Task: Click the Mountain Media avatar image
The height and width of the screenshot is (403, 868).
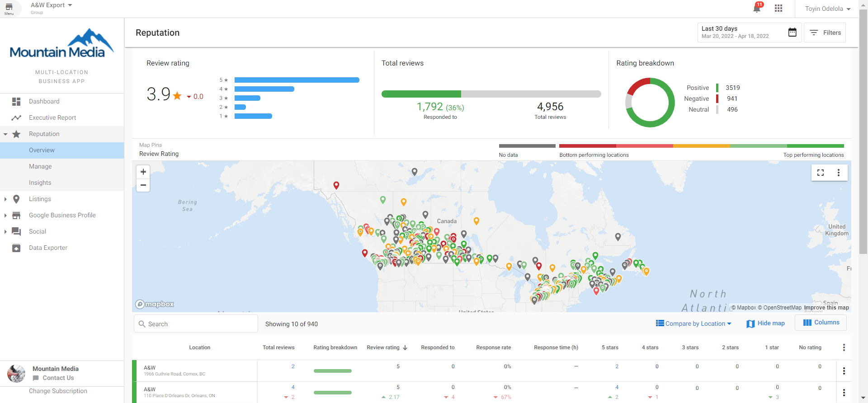Action: coord(16,374)
